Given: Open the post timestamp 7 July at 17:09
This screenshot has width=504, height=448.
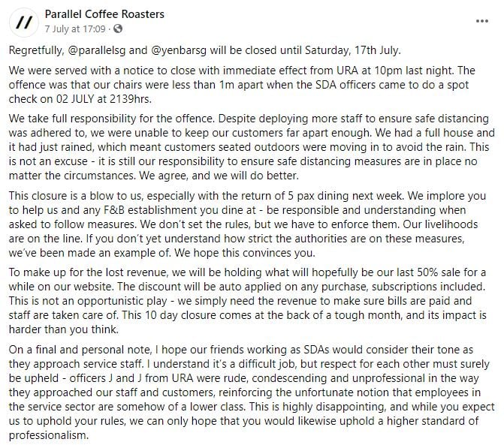Looking at the screenshot, I should (77, 29).
